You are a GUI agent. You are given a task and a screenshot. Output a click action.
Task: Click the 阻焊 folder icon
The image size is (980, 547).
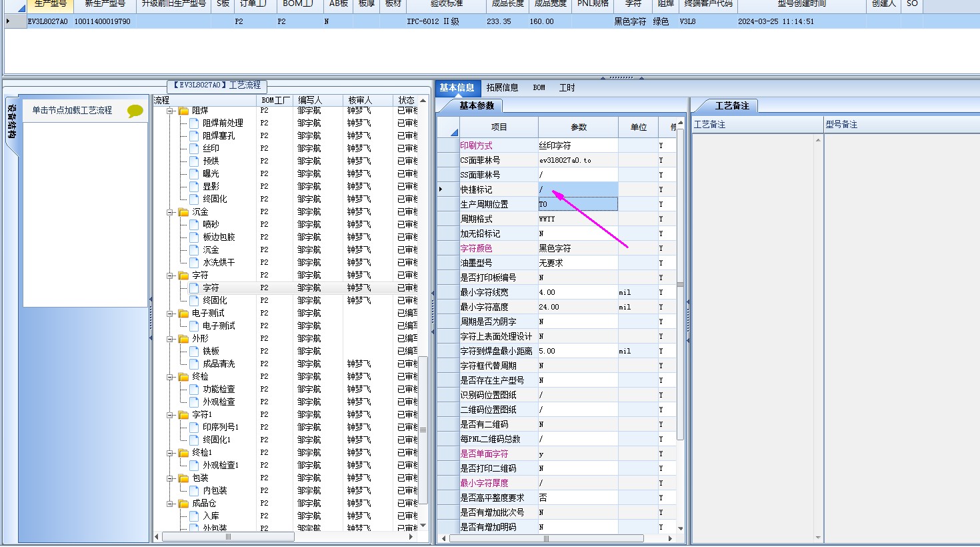click(184, 111)
